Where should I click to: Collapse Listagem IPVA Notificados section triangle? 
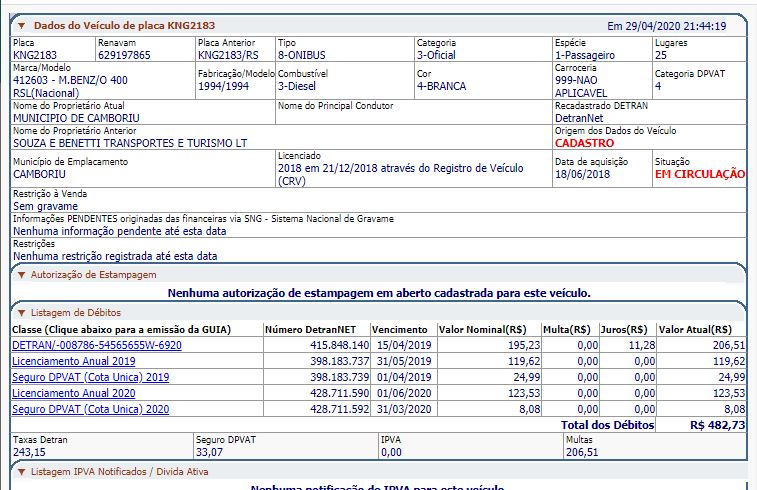(21, 472)
